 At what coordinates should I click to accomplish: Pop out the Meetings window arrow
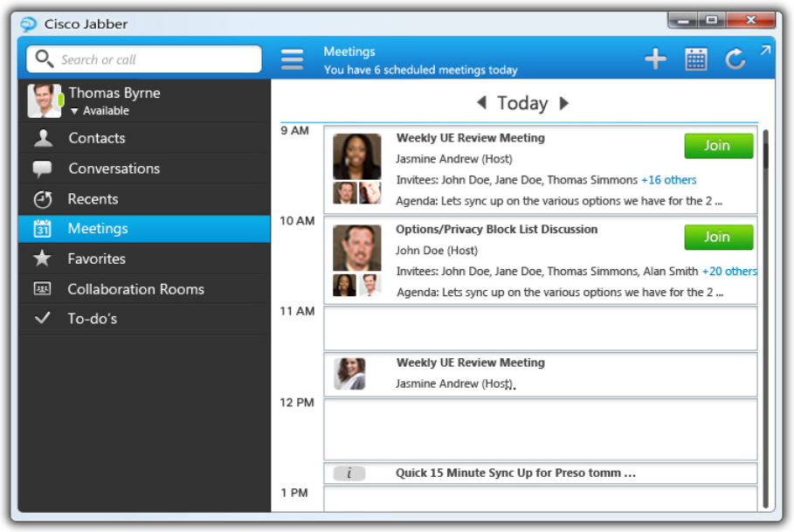point(765,50)
